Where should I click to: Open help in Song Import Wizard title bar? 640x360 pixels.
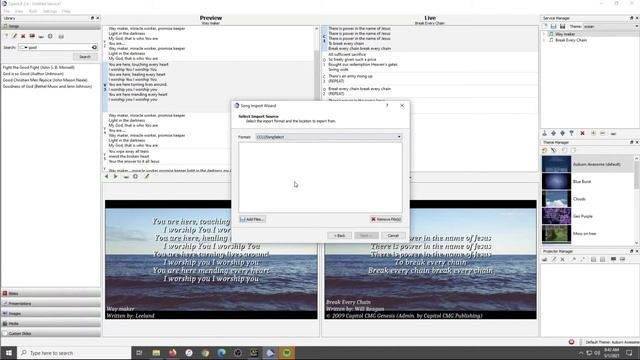click(x=387, y=105)
